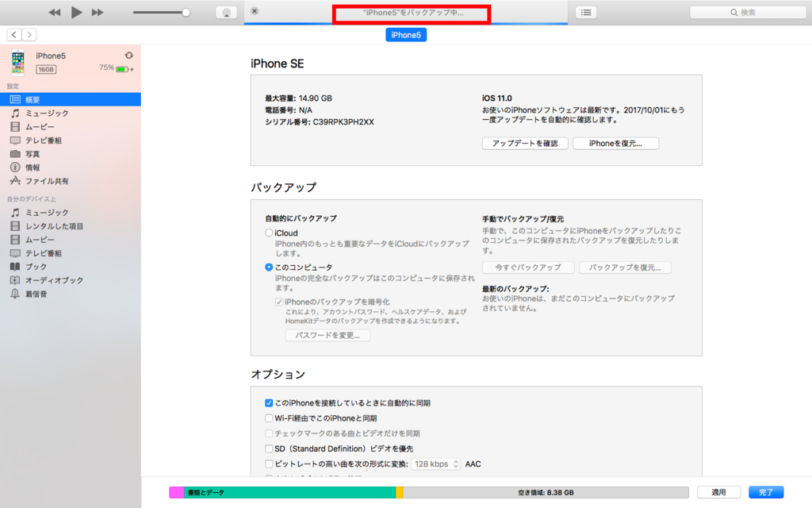
Task: Open 着信音 in the sidebar
Action: click(71, 294)
